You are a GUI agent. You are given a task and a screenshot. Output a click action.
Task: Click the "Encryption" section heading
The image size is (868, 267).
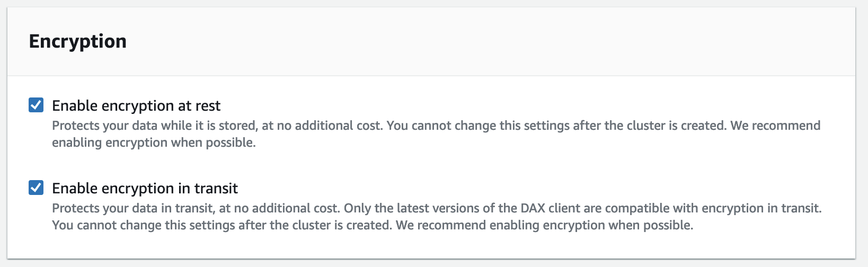pos(78,41)
